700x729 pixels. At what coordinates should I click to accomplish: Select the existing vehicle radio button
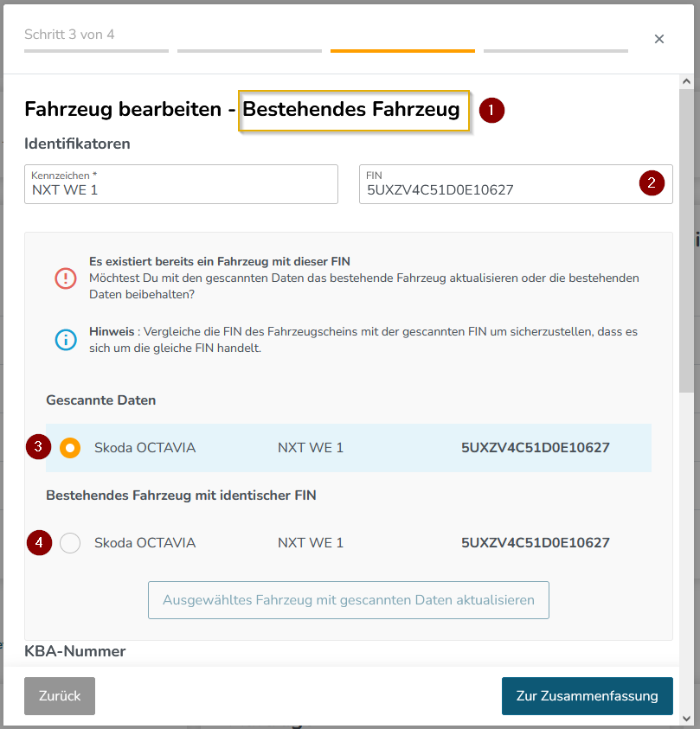click(71, 543)
